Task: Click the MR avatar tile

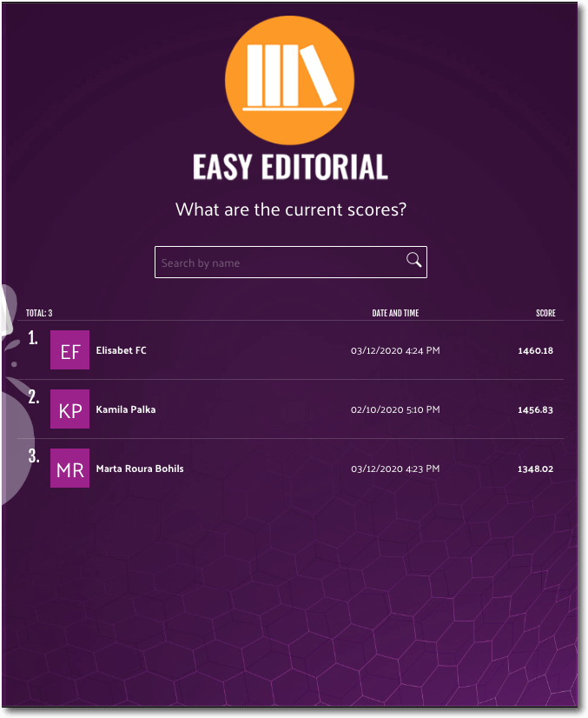Action: pos(69,469)
